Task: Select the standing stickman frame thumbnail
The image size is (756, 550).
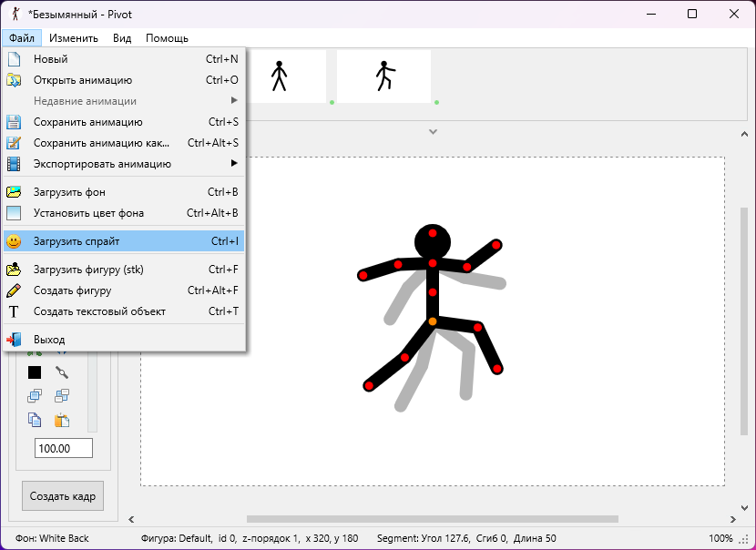Action: pyautogui.click(x=286, y=76)
